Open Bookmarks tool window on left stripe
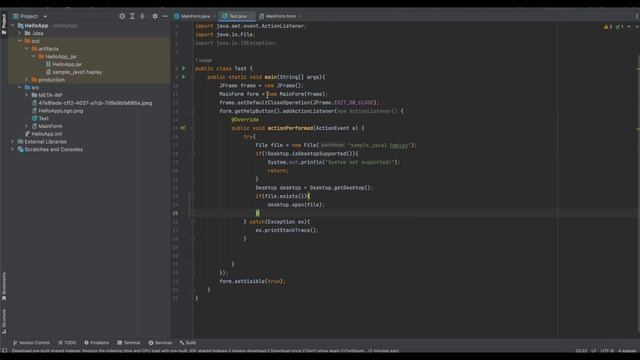The height and width of the screenshot is (360, 640). click(x=4, y=287)
